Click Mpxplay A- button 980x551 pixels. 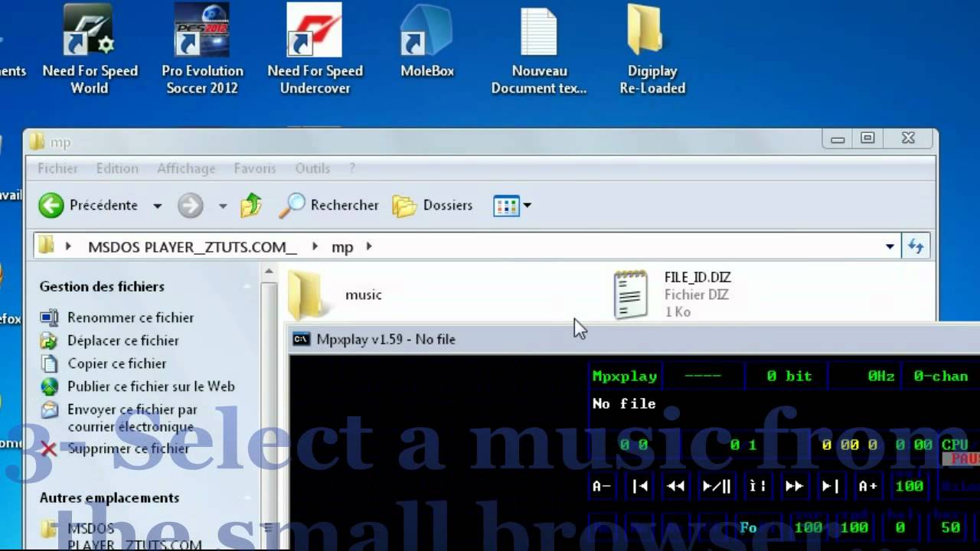[602, 486]
